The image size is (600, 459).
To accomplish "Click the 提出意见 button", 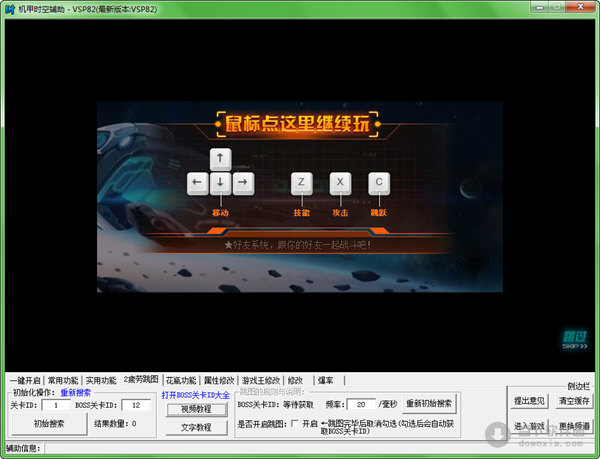I will pyautogui.click(x=529, y=401).
